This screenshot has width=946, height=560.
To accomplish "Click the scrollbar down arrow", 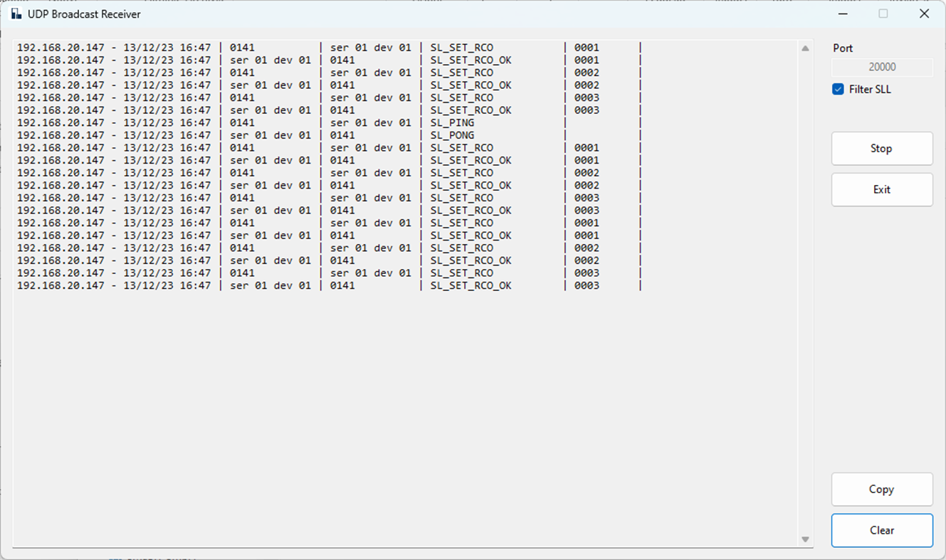I will tap(806, 539).
